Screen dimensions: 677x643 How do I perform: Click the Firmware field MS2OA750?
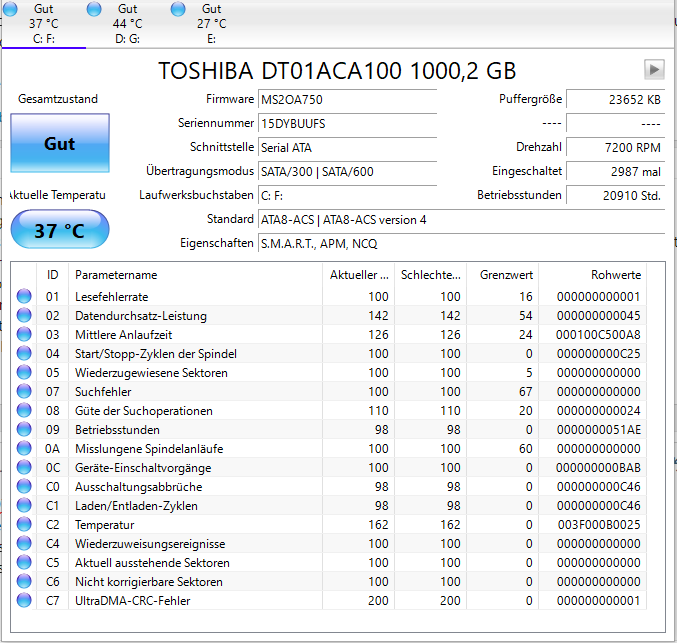tap(348, 100)
